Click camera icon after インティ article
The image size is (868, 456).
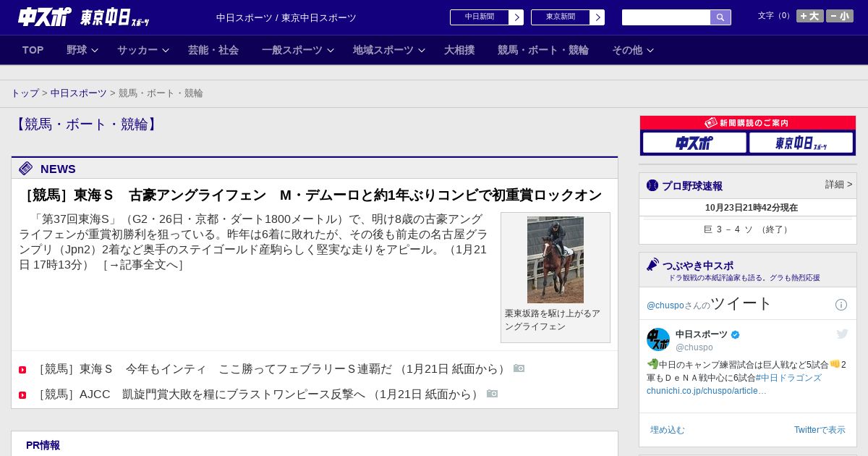[x=519, y=368]
